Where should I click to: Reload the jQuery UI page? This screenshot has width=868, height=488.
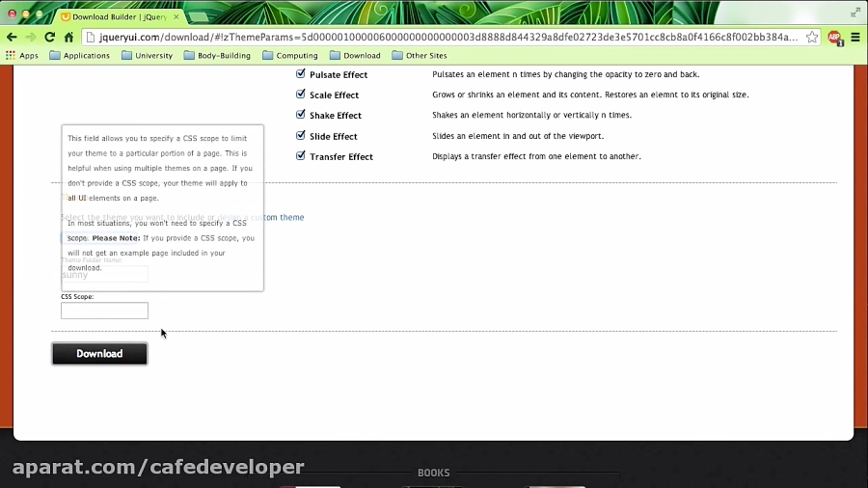click(50, 37)
